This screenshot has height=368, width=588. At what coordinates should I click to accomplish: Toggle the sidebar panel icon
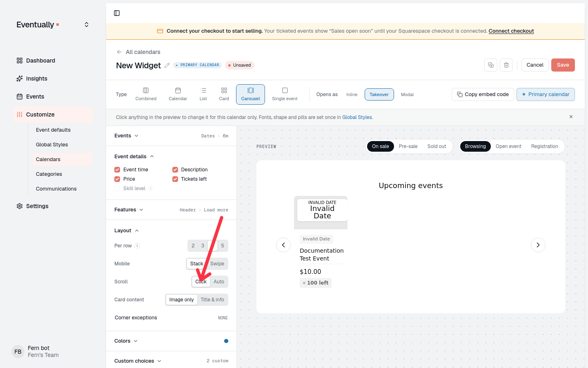click(x=117, y=13)
